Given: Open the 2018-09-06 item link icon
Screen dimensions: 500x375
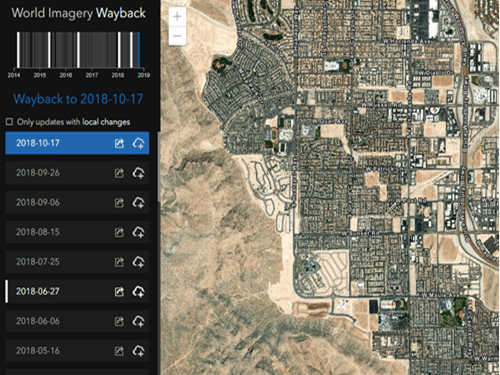Looking at the screenshot, I should point(119,203).
